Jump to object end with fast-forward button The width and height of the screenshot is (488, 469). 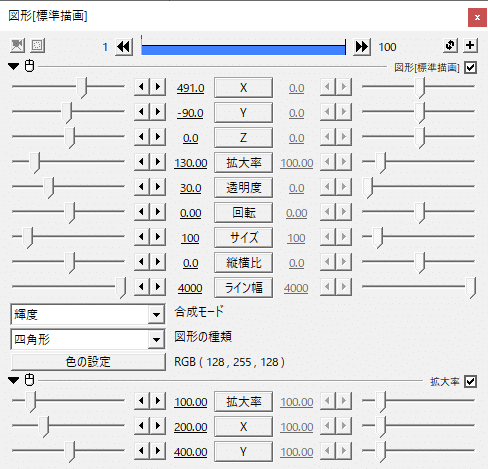click(362, 47)
